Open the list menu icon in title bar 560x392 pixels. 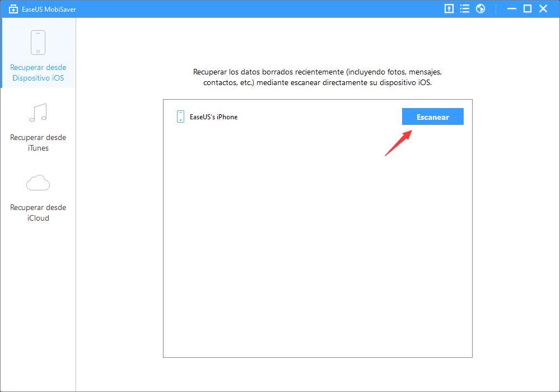pos(464,8)
